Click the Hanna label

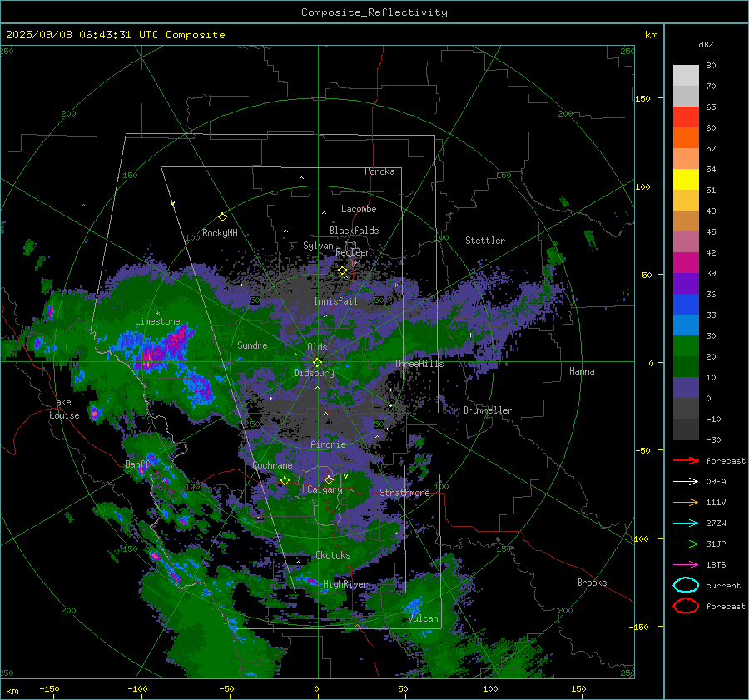point(582,371)
